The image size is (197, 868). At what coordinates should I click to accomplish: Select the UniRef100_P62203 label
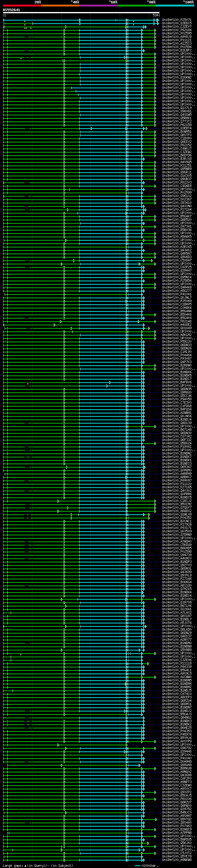coord(176,182)
